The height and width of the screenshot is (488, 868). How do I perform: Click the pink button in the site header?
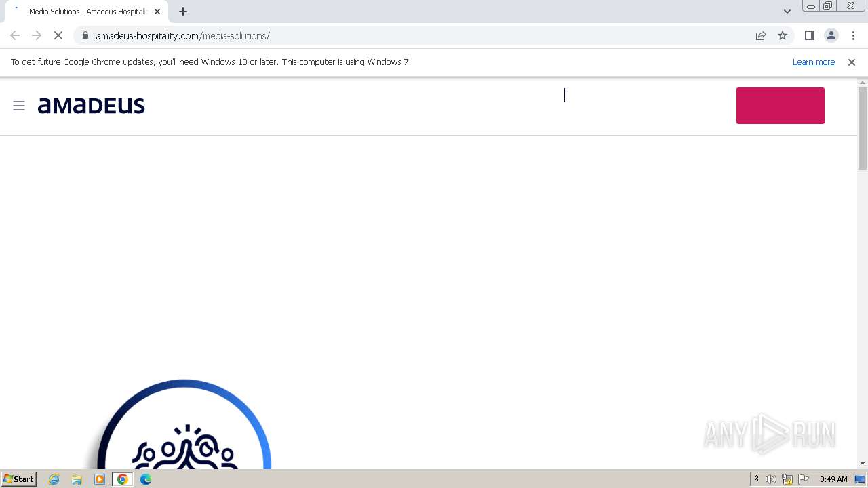(781, 106)
